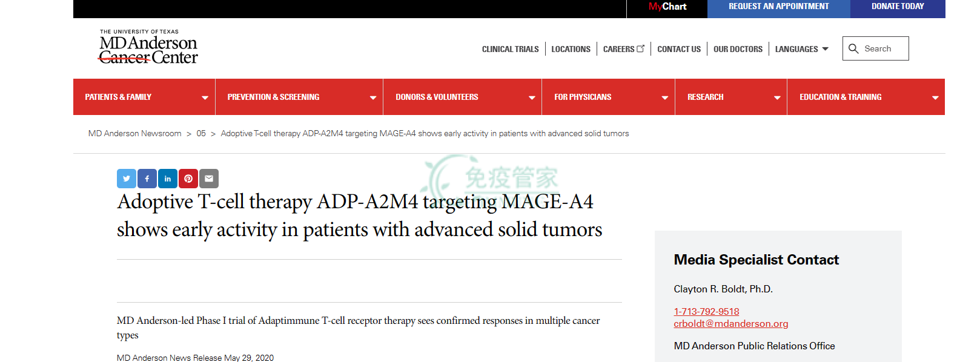Click the news release date May 29, 2020

(x=249, y=358)
